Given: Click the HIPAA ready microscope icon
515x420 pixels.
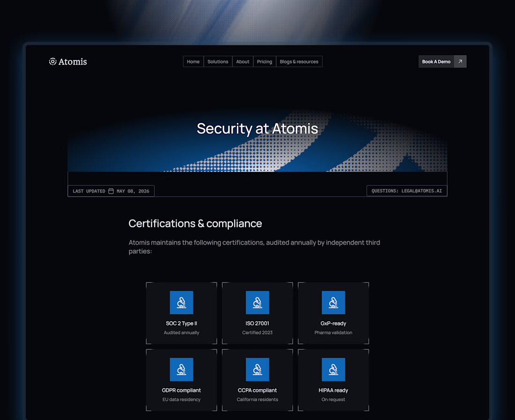Looking at the screenshot, I should pyautogui.click(x=333, y=369).
